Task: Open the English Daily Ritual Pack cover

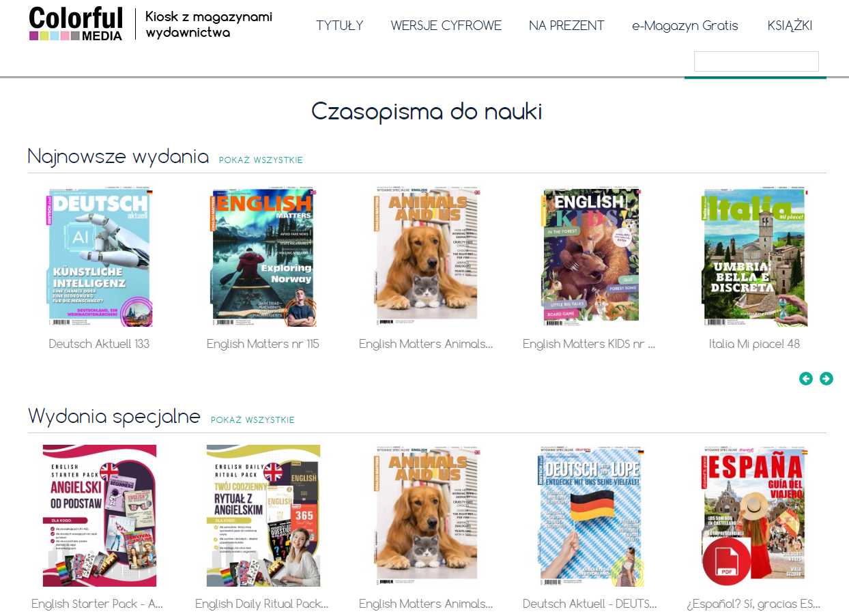Action: pos(263,516)
